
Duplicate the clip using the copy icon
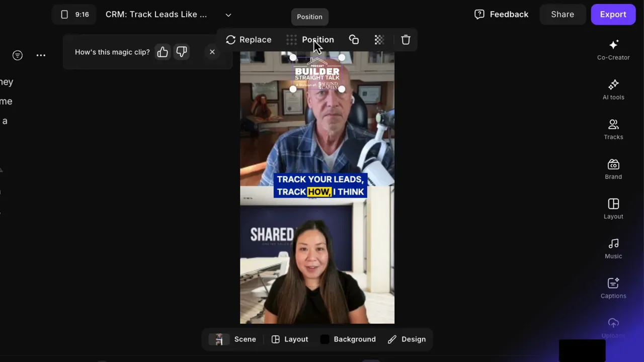coord(354,40)
